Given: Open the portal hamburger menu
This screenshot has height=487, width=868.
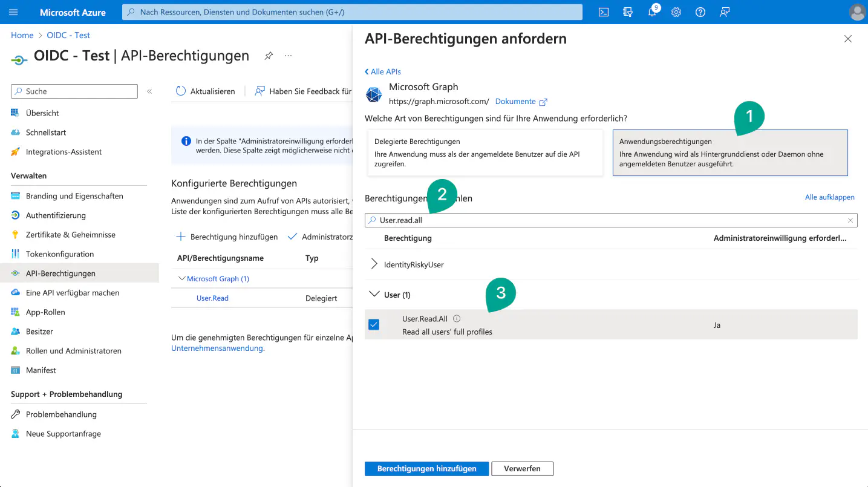Looking at the screenshot, I should (13, 12).
